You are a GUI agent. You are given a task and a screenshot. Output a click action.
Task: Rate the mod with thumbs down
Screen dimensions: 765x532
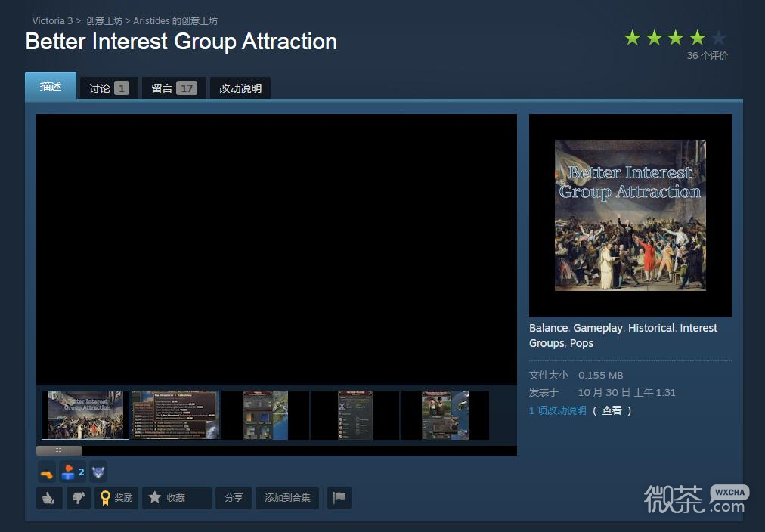pyautogui.click(x=78, y=498)
